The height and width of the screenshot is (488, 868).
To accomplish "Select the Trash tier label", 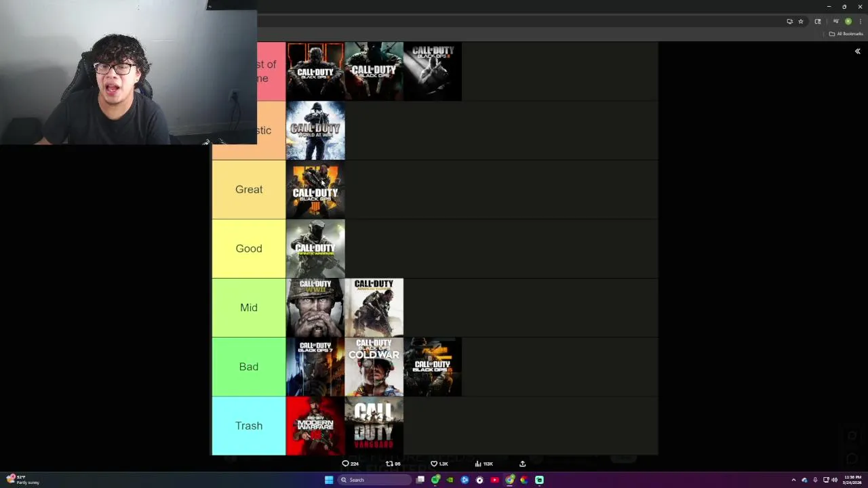I will (x=249, y=426).
